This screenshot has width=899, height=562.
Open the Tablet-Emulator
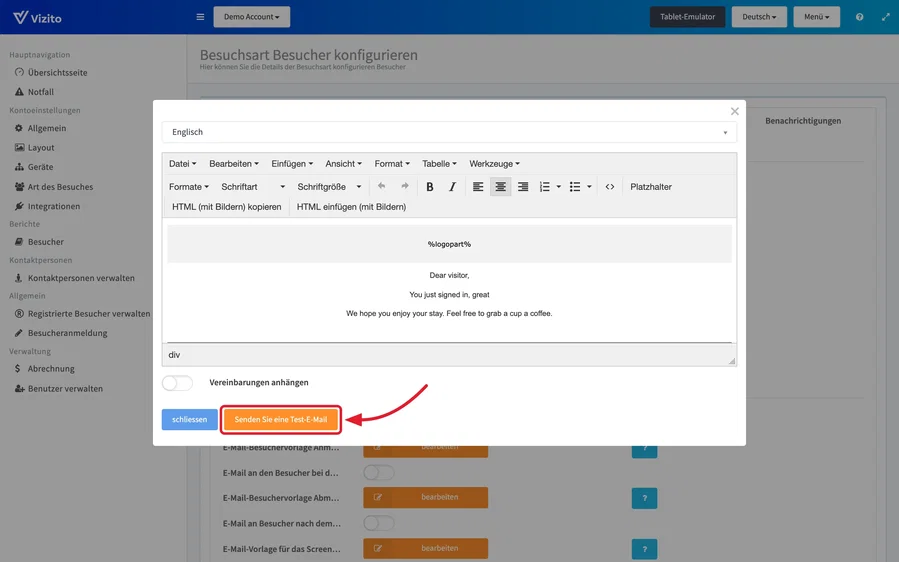[687, 17]
